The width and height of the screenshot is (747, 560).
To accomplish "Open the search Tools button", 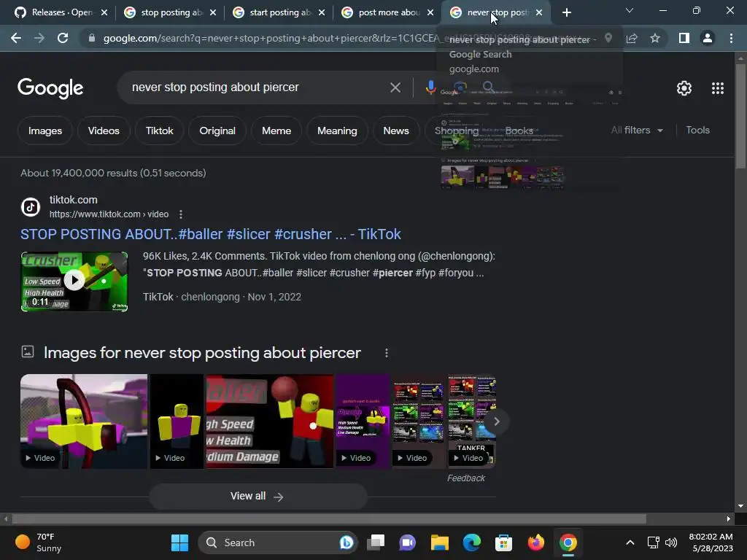I will 697,130.
